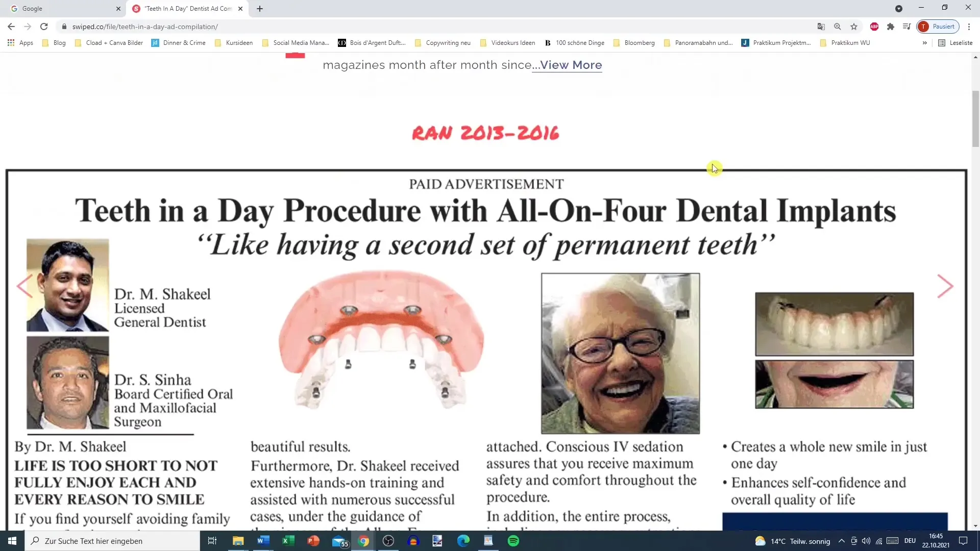Open Task View in the taskbar
Image resolution: width=980 pixels, height=551 pixels.
pos(212,541)
